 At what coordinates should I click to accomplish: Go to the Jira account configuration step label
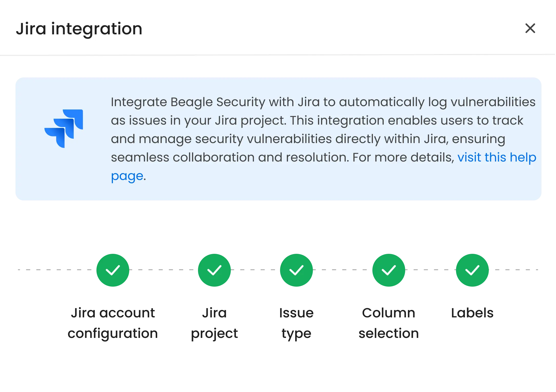click(x=113, y=323)
